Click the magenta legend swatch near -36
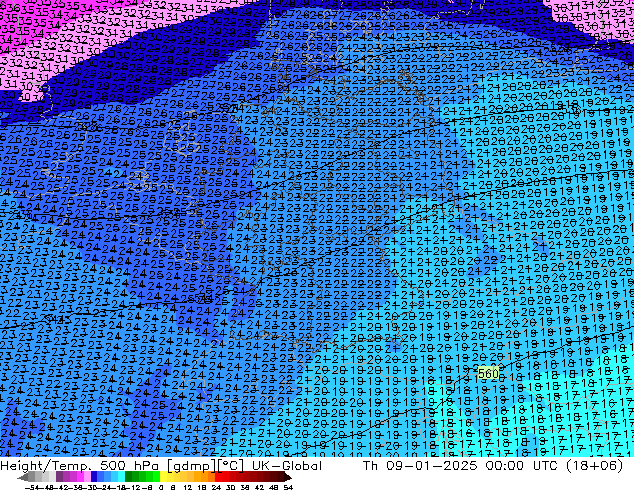This screenshot has height=490, width=634. pos(80,476)
